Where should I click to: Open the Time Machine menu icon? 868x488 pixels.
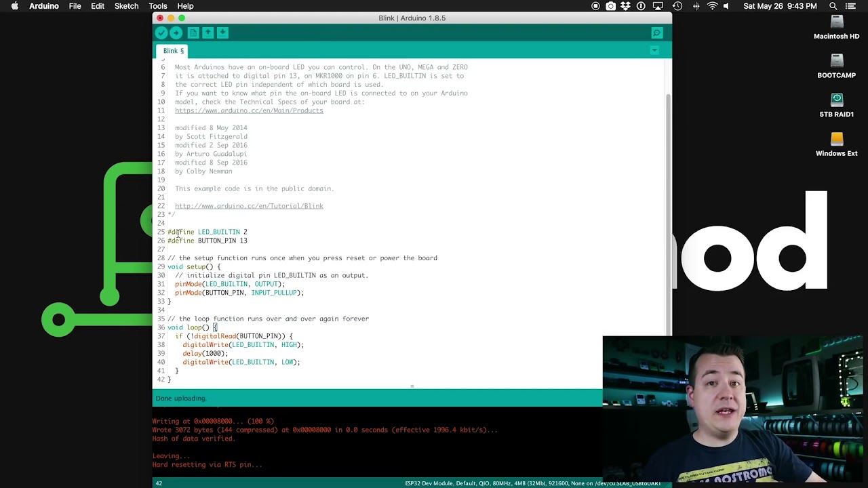tap(677, 6)
